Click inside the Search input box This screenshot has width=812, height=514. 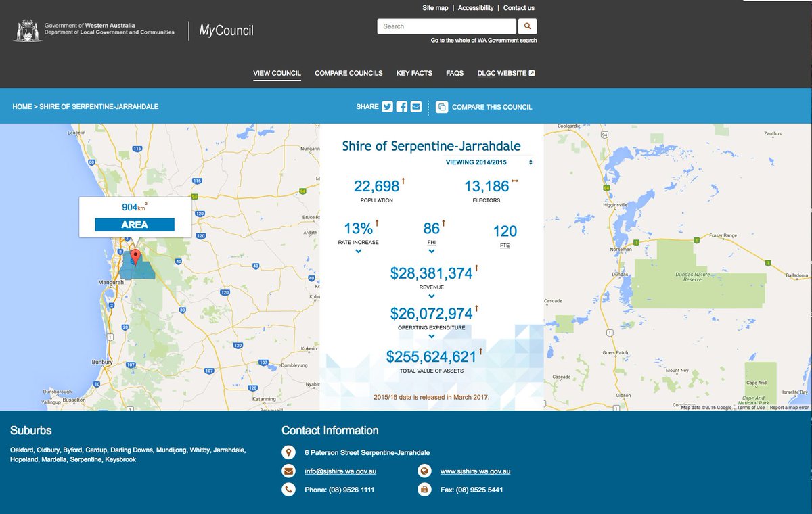[447, 26]
